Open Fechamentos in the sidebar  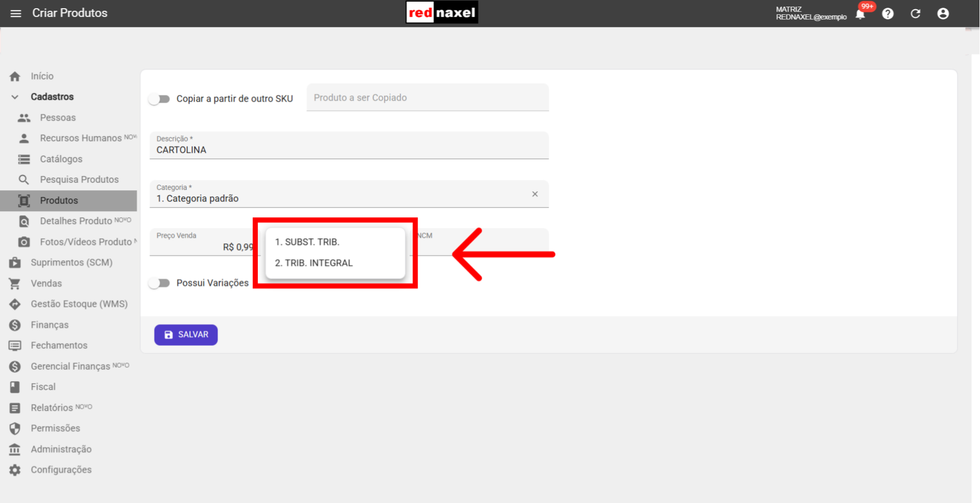click(68, 345)
